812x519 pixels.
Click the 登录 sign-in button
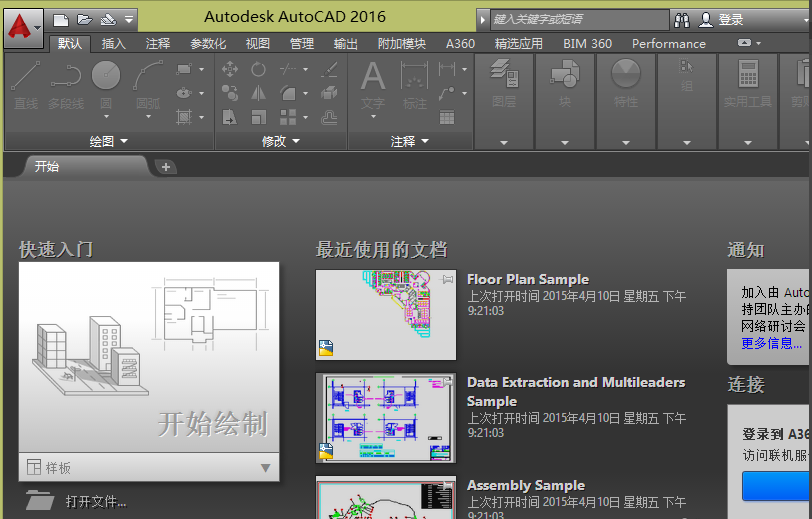[x=731, y=20]
